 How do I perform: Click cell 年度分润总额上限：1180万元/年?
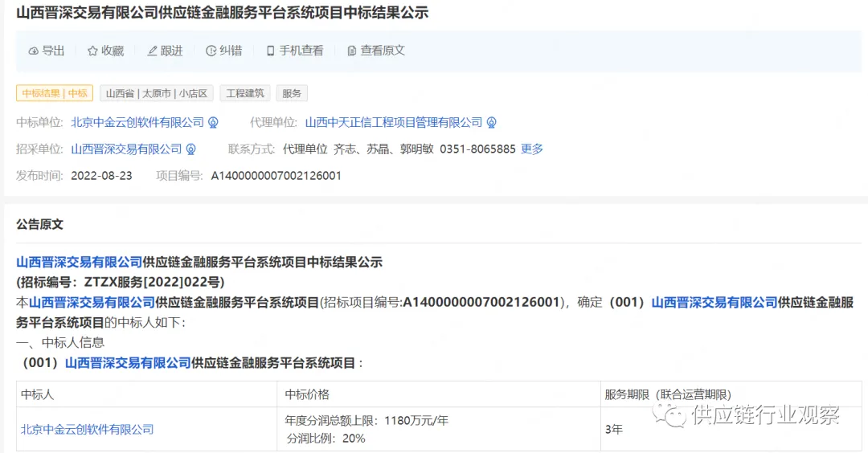366,421
